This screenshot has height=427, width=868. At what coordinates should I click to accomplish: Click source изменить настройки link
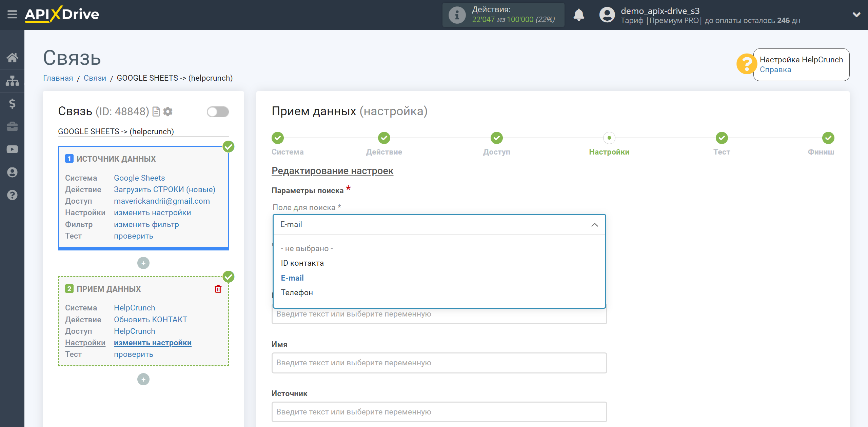tap(152, 212)
